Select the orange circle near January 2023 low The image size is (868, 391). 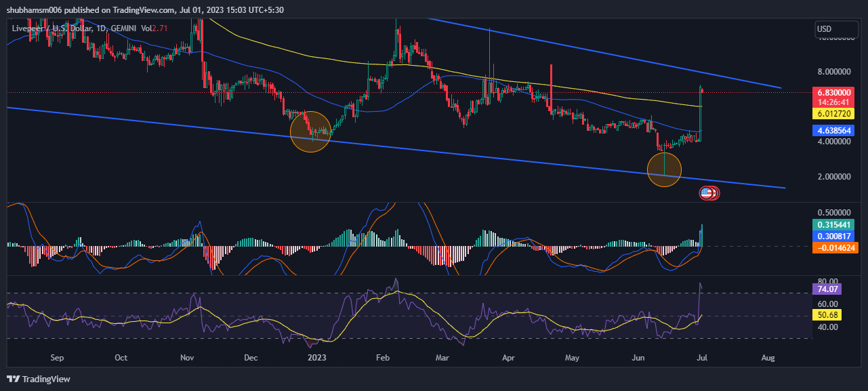[311, 131]
